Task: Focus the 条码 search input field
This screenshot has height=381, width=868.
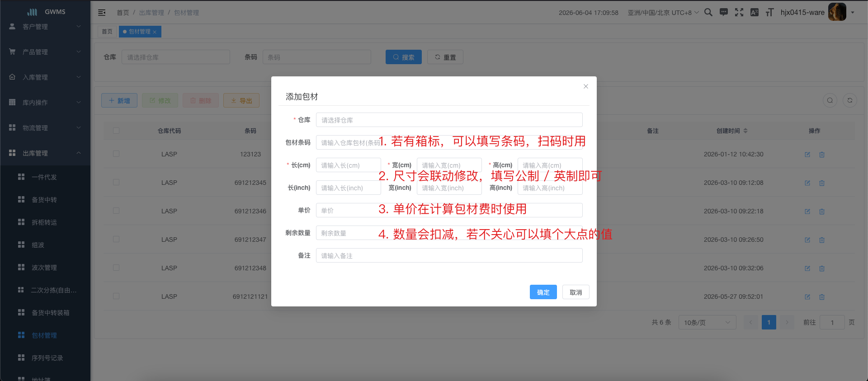Action: point(317,57)
